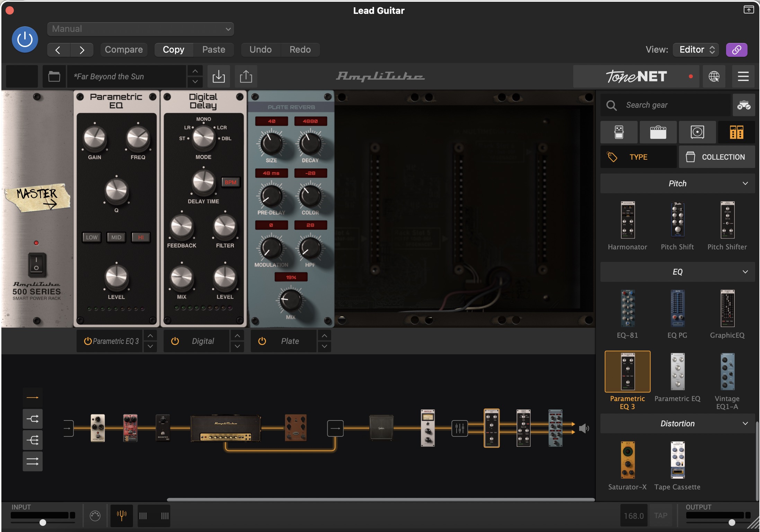Go to next preset arrow
This screenshot has width=760, height=532.
pos(82,50)
